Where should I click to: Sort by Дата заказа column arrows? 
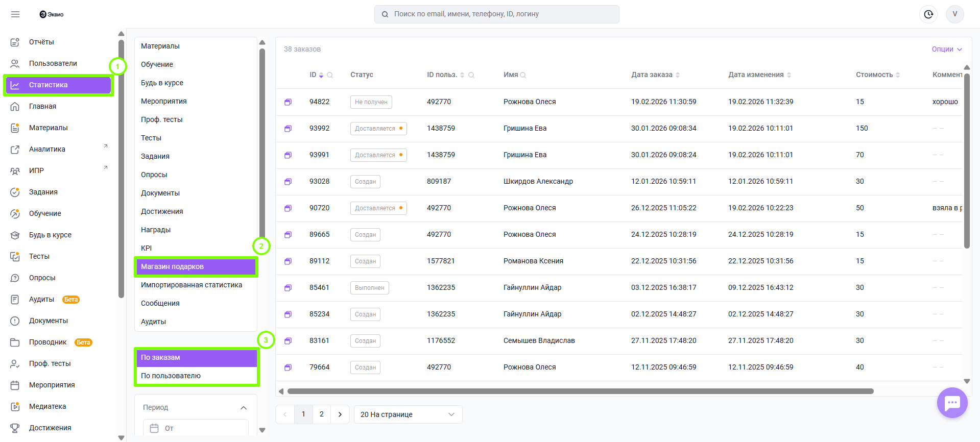click(678, 75)
